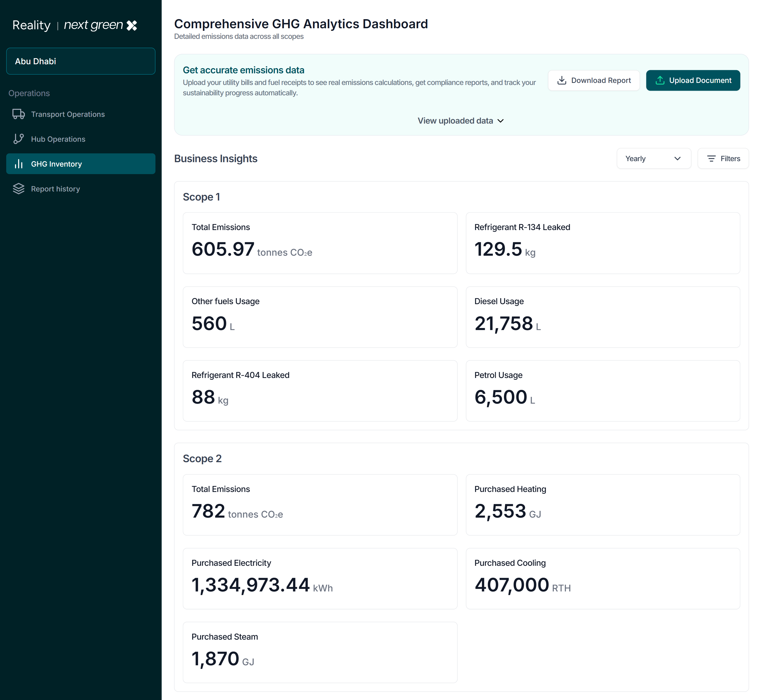
Task: Click the Diesel Usage metric card
Action: click(x=603, y=317)
